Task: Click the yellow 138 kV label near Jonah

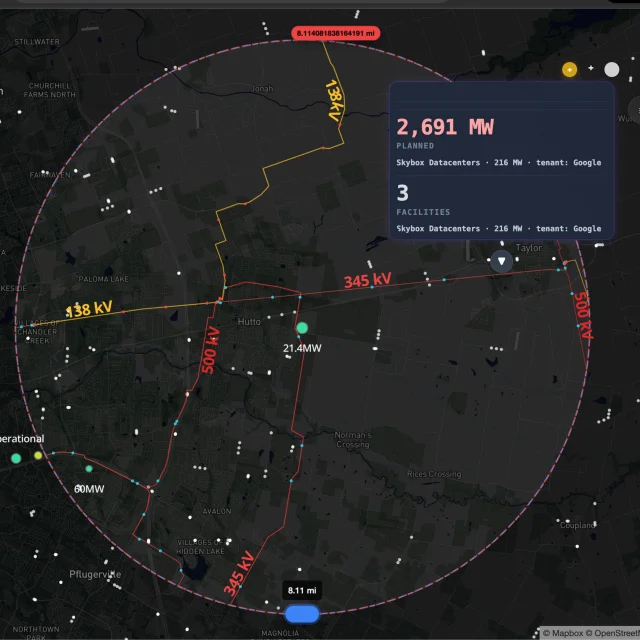Action: 335,100
